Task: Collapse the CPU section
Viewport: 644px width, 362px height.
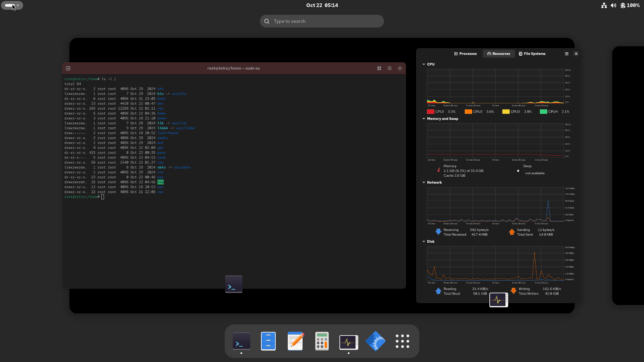Action: [424, 64]
